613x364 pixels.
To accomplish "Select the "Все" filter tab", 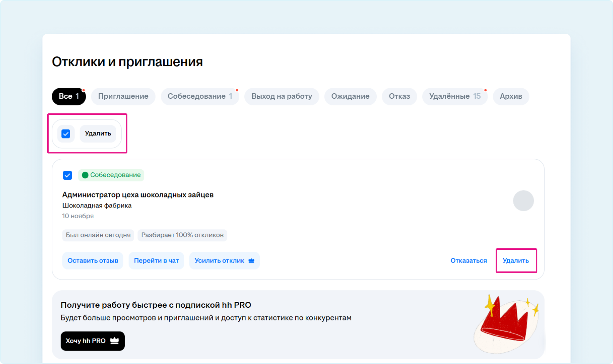I will [x=68, y=96].
